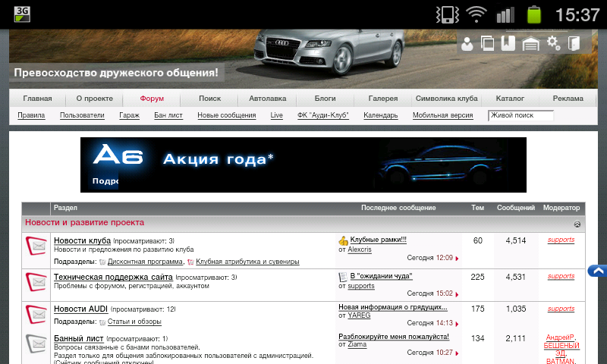Screen dimensions: 607x364
Task: Tap the vibrate mode status icon
Action: tap(447, 14)
